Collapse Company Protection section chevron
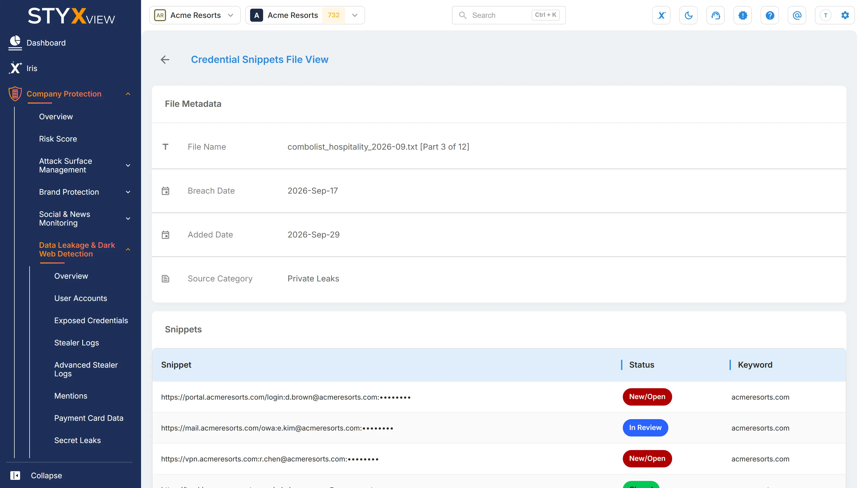The width and height of the screenshot is (868, 488). pos(128,94)
